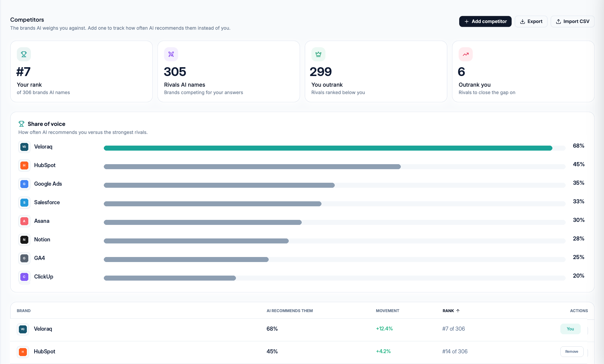
Task: Click the 305 rivals count
Action: pyautogui.click(x=175, y=72)
